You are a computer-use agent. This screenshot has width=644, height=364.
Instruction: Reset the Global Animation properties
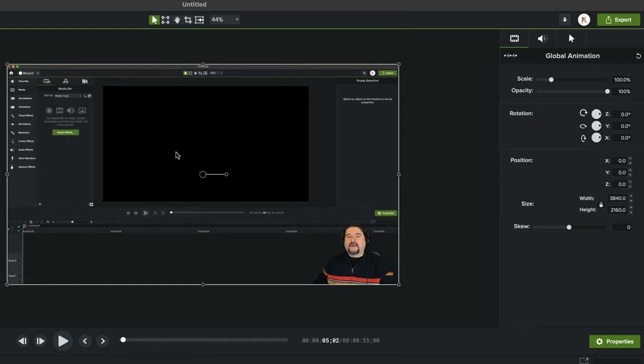pos(638,55)
